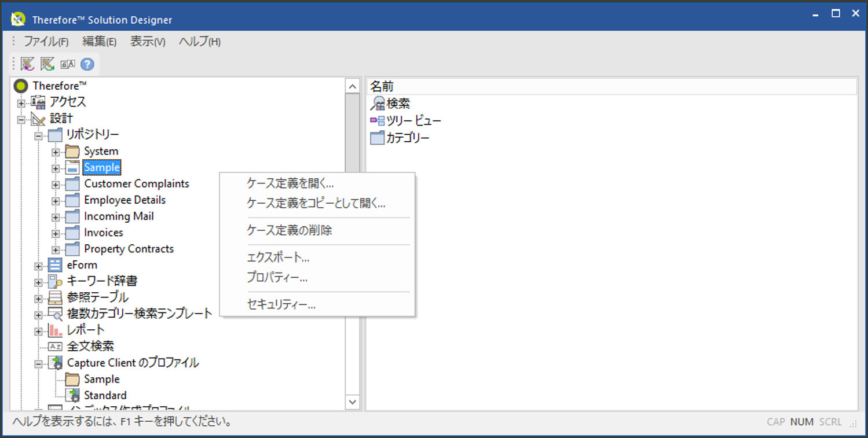
Task: Select the Therefore™ root node icon
Action: 21,86
